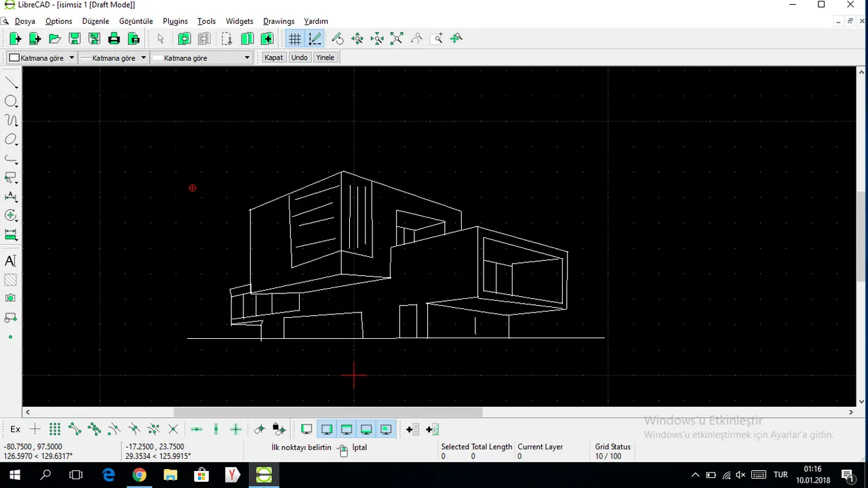Click the Cut selection icon

tap(227, 39)
